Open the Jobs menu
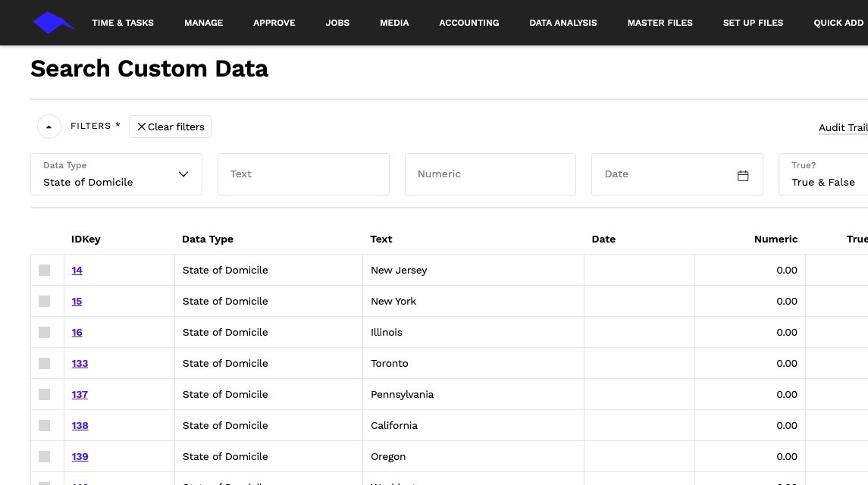Screen dimensions: 868x485 pyautogui.click(x=337, y=23)
